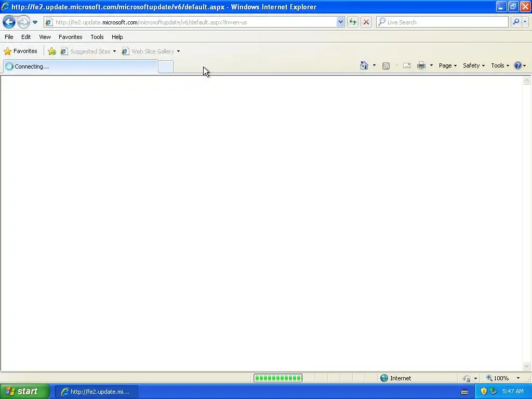This screenshot has height=399, width=532.
Task: Click the green loading progress bar
Action: [278, 378]
